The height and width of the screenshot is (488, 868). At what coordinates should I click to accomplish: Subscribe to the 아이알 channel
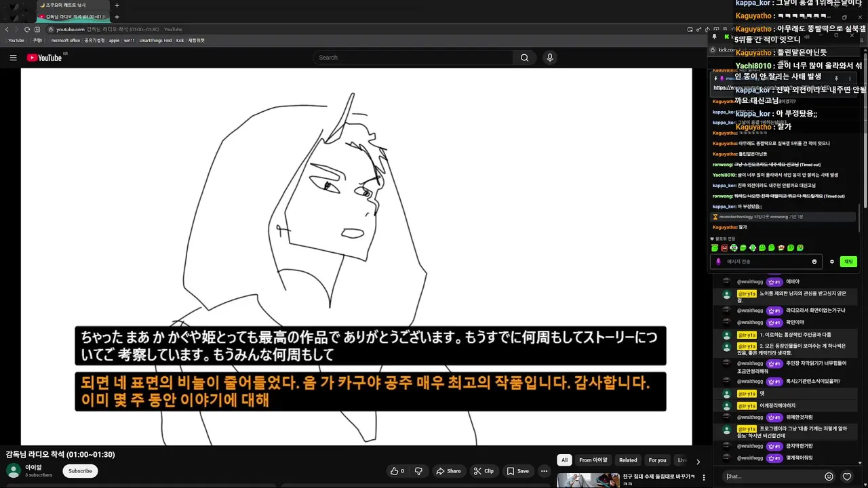(80, 471)
